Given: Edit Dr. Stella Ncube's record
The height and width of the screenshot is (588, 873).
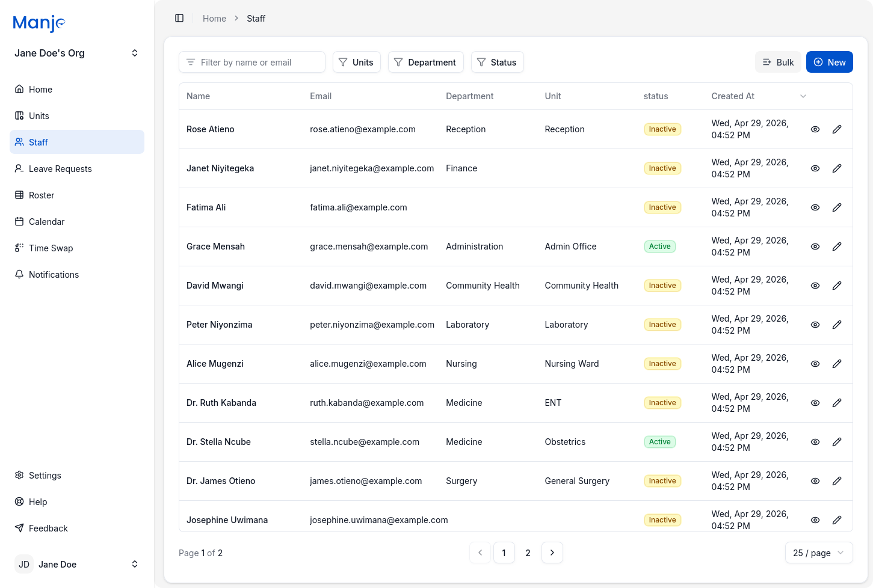Looking at the screenshot, I should [x=837, y=442].
